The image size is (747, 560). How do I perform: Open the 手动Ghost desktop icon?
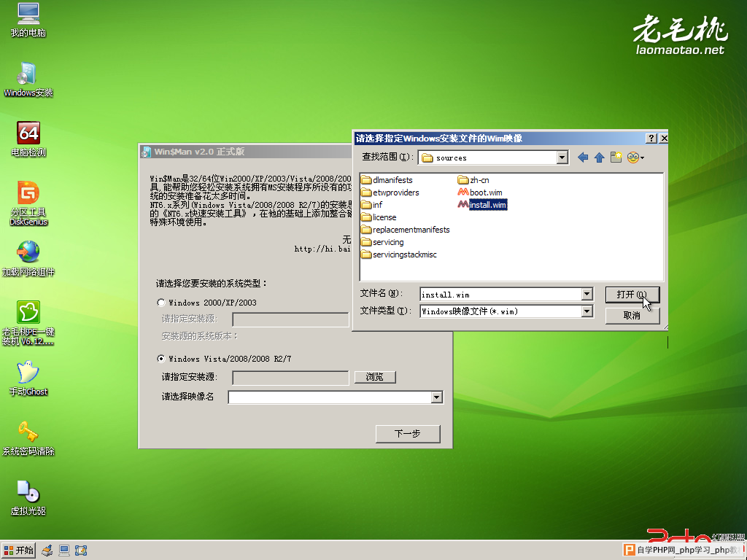[x=28, y=378]
